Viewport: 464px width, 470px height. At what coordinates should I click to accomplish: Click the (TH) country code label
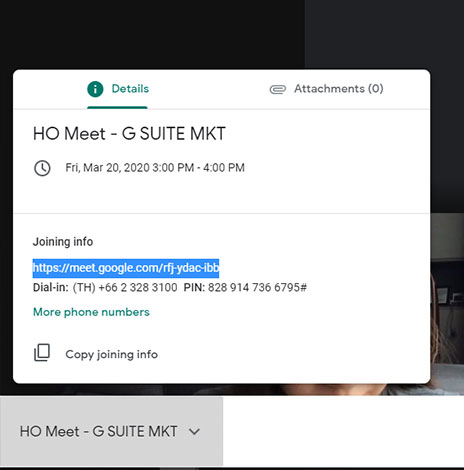84,287
